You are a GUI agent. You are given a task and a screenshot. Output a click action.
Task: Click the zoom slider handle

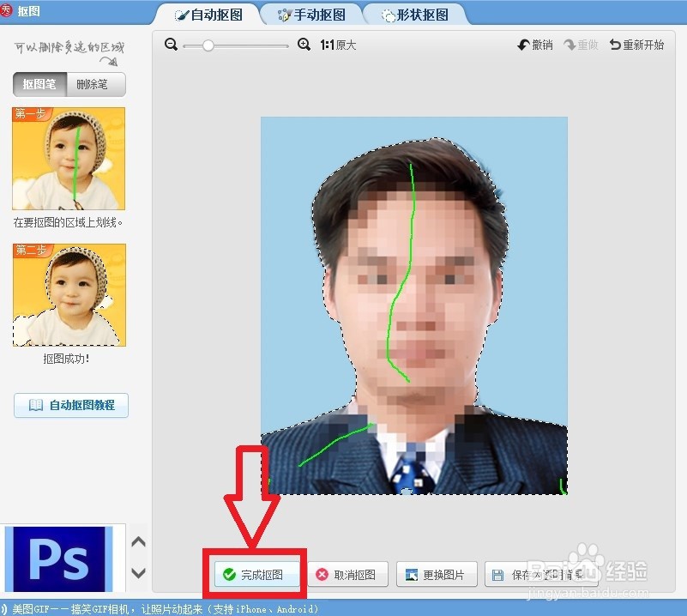click(208, 45)
